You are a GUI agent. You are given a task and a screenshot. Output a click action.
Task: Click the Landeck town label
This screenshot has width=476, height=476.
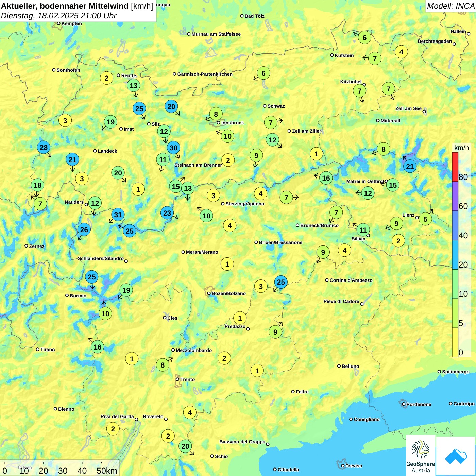pyautogui.click(x=107, y=151)
